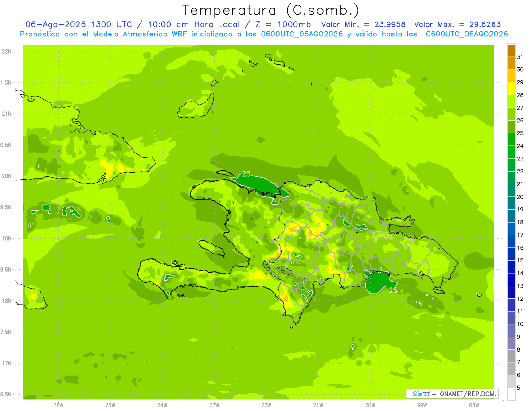Image resolution: width=532 pixels, height=411 pixels.
Task: Click the "20N" latitude label
Action: pyautogui.click(x=8, y=176)
